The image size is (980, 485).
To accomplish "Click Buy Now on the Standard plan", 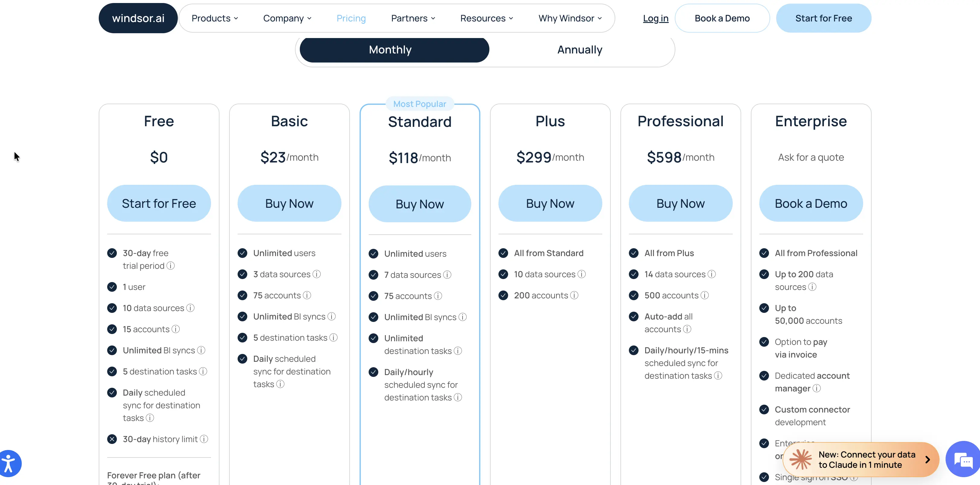I will pos(420,204).
